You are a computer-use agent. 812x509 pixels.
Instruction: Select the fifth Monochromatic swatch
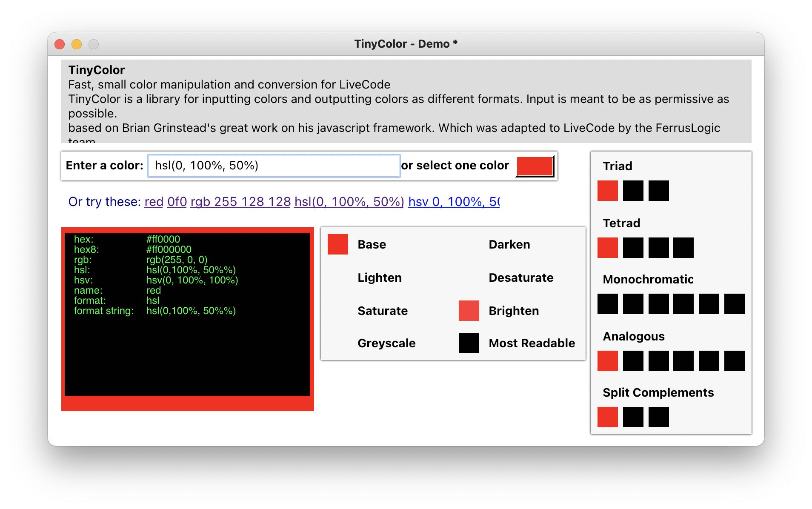point(709,304)
